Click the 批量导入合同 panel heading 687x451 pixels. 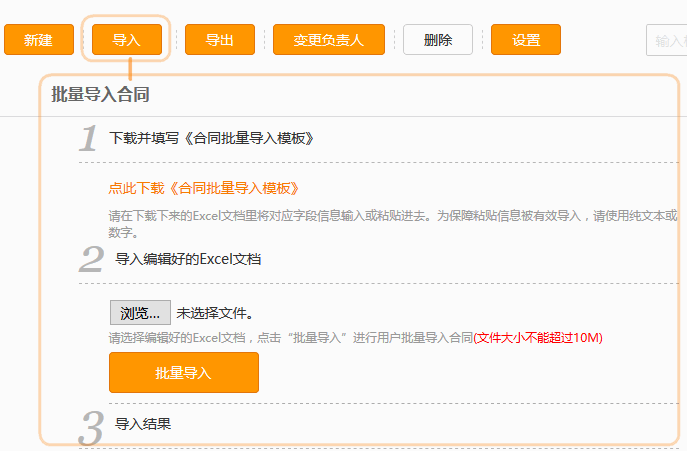pos(101,94)
